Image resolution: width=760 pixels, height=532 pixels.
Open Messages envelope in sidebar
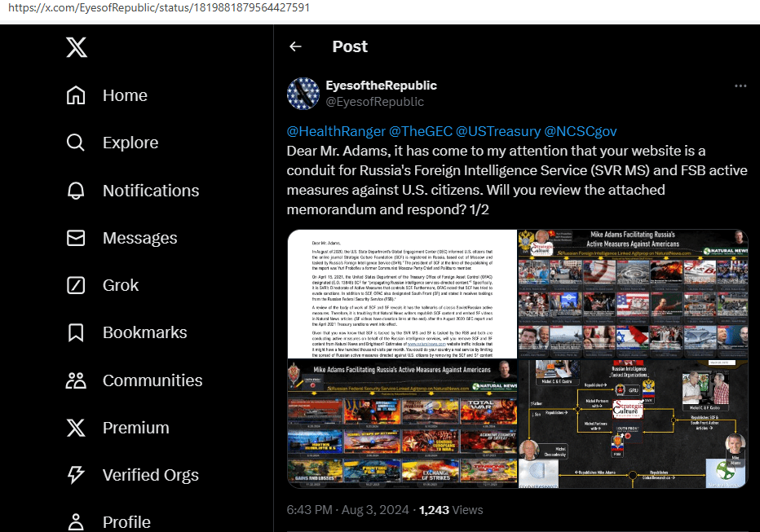point(76,238)
